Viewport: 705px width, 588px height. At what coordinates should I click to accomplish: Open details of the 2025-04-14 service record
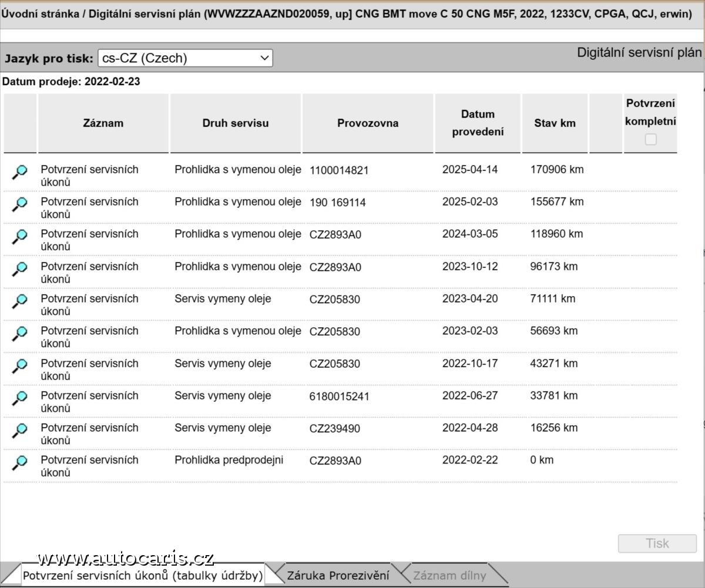click(x=20, y=172)
